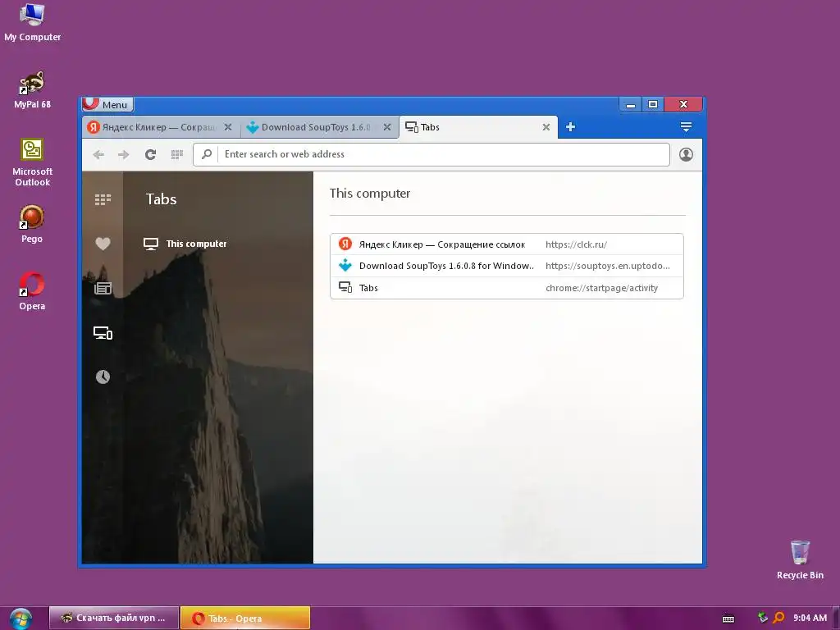840x630 pixels.
Task: Open Bookmarks heart icon in sidebar
Action: pyautogui.click(x=103, y=243)
